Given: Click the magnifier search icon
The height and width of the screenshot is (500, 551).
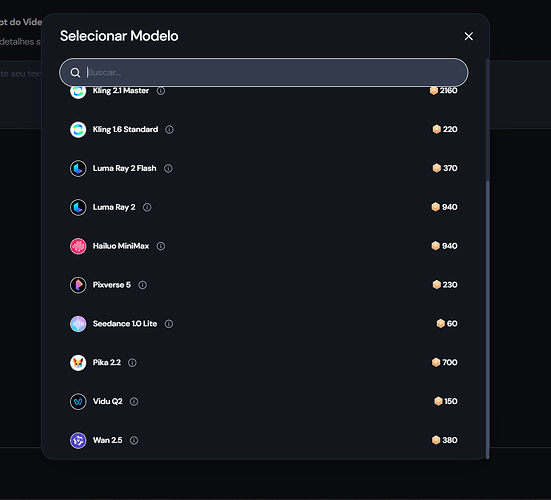Looking at the screenshot, I should [75, 73].
